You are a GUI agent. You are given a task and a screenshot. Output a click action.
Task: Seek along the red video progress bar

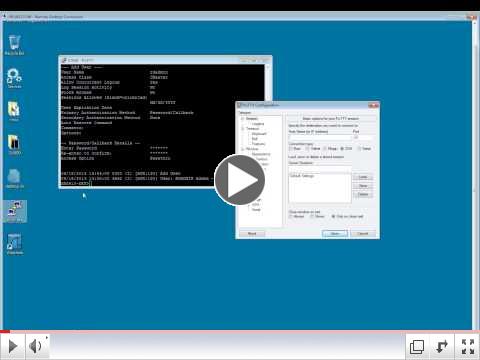point(240,331)
